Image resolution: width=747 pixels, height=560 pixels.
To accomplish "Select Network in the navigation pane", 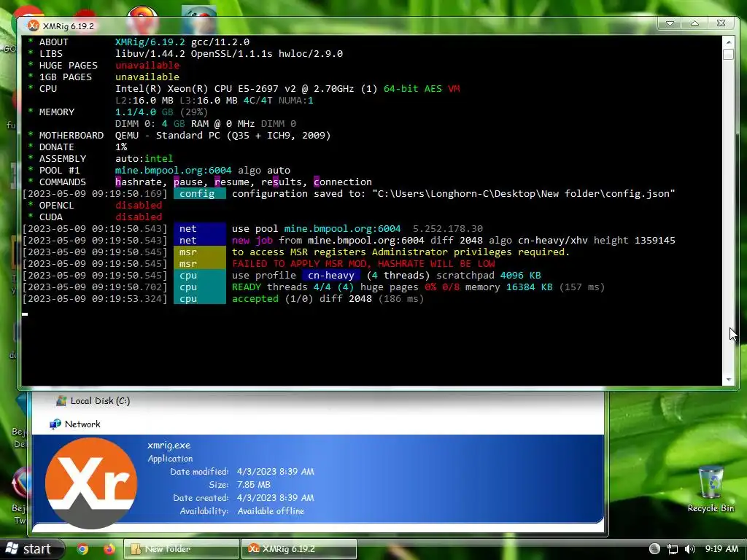I will pyautogui.click(x=75, y=424).
